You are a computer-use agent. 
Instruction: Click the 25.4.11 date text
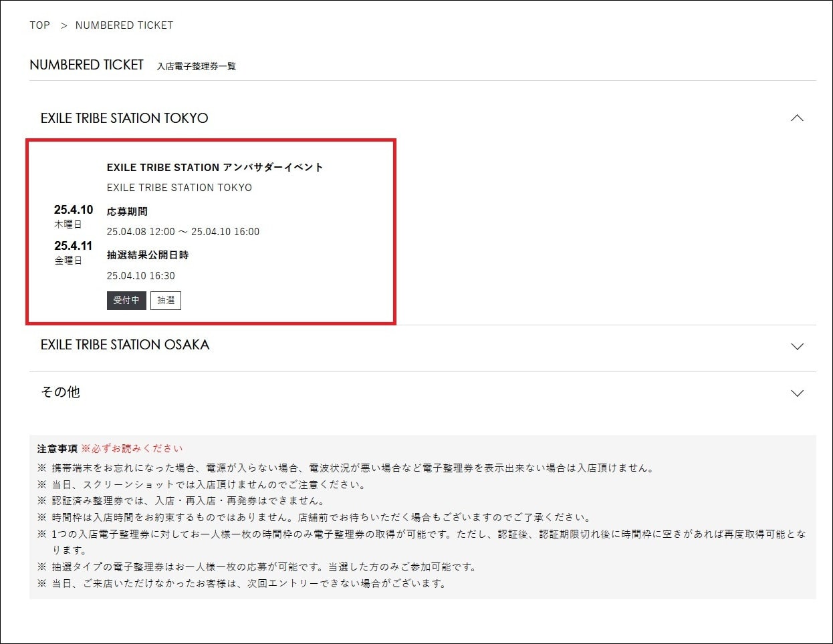(74, 246)
